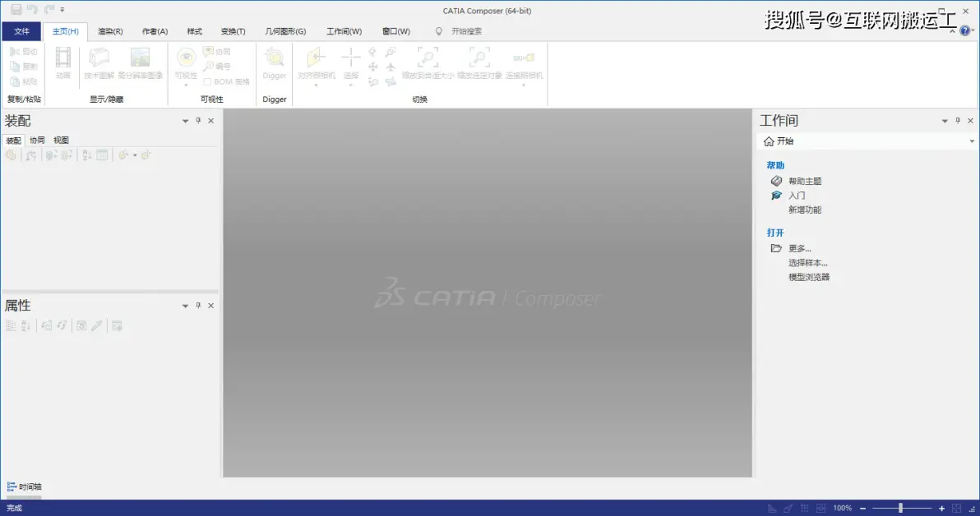Open the 几何图形(G) ribbon tab
The height and width of the screenshot is (516, 980).
pos(285,31)
